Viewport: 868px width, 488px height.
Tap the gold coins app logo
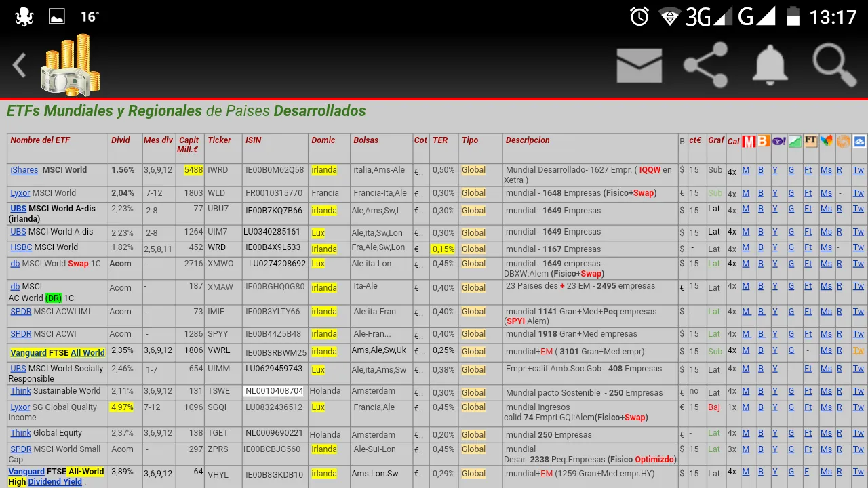pos(71,65)
